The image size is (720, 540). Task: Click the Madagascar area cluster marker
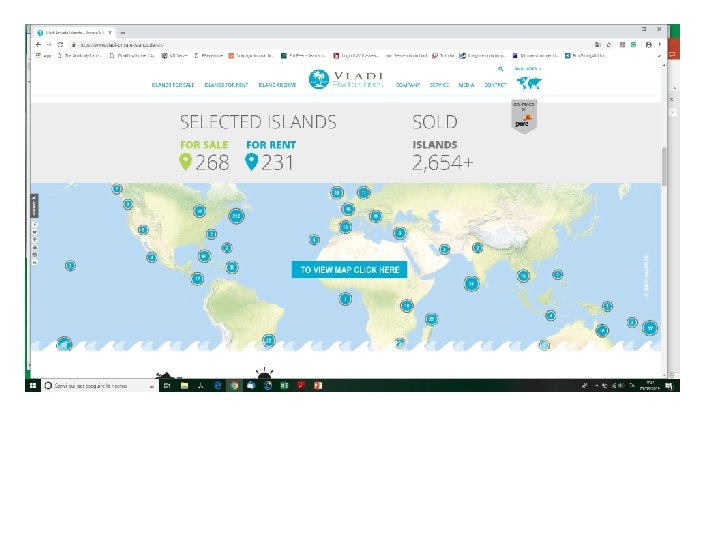pyautogui.click(x=431, y=319)
